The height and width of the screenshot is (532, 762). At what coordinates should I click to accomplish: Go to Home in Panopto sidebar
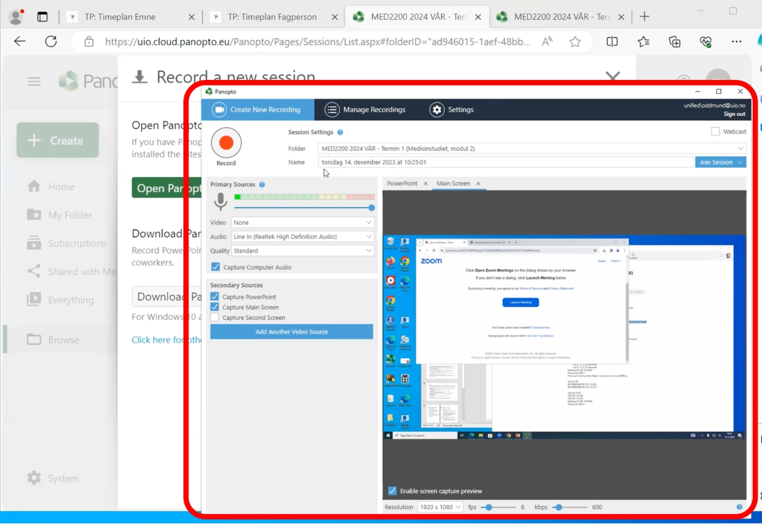coord(51,187)
